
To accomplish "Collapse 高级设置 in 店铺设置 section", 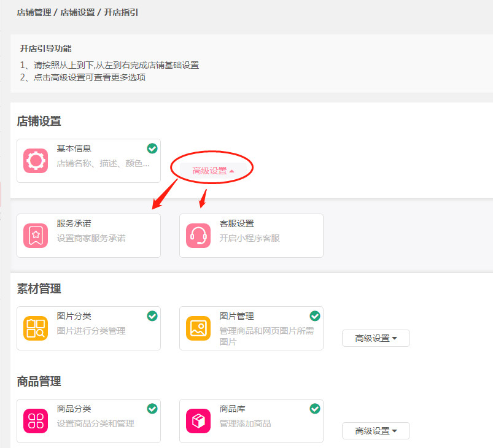I will point(213,171).
